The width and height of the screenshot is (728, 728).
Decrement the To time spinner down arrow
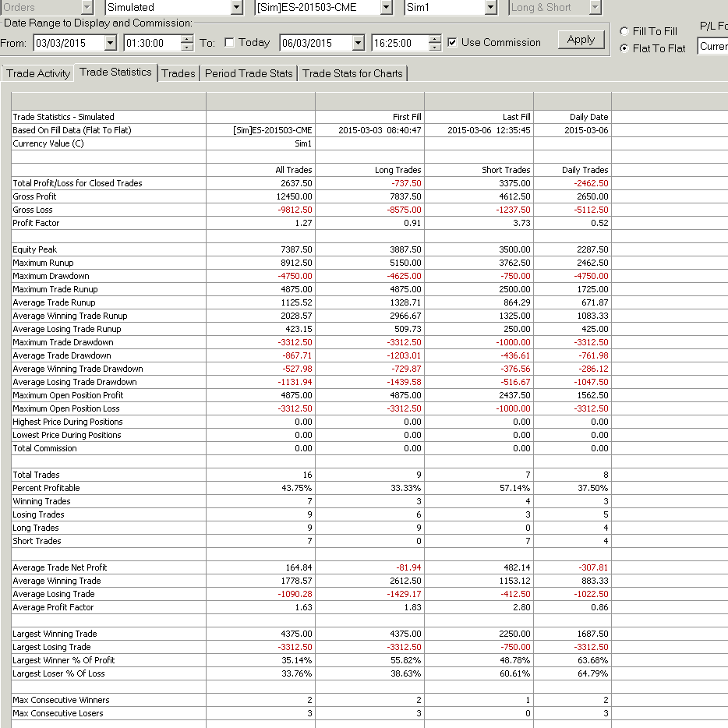435,48
